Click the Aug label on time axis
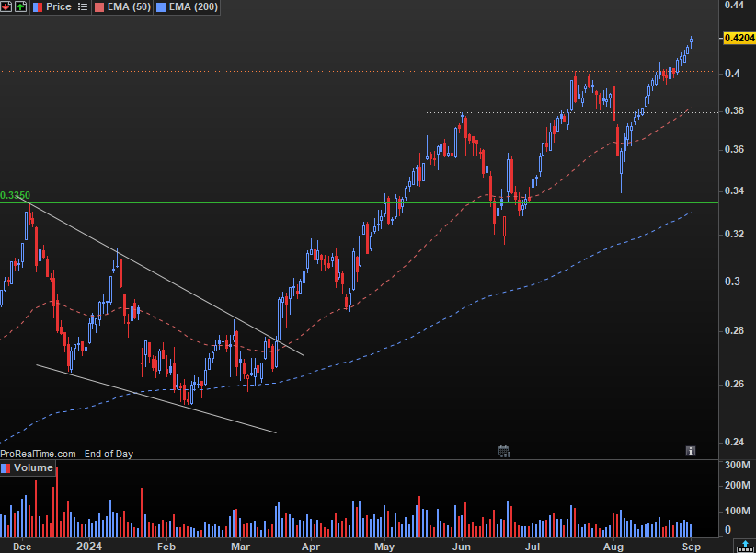Image resolution: width=756 pixels, height=553 pixels. [x=613, y=547]
